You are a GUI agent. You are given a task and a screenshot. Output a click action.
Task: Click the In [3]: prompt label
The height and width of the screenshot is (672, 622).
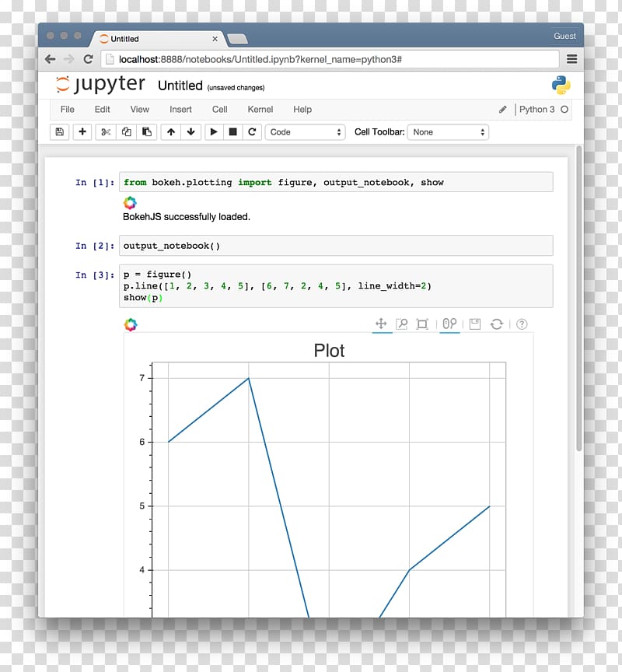95,275
